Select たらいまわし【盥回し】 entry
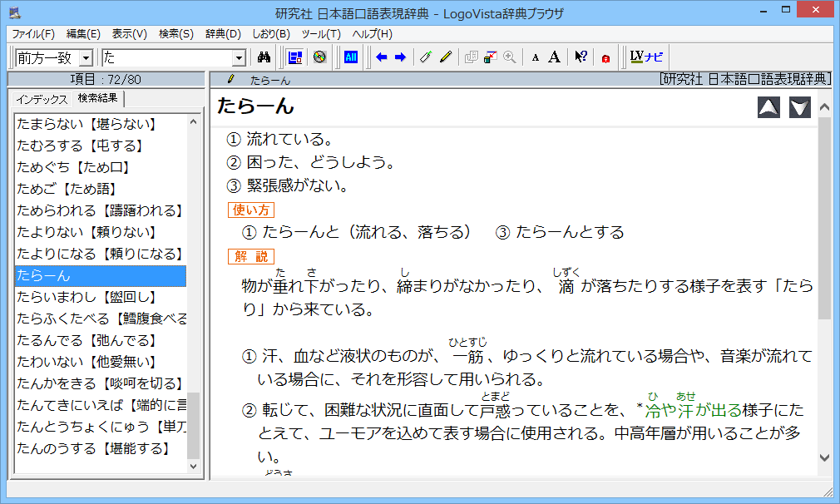This screenshot has height=504, width=840. click(101, 297)
